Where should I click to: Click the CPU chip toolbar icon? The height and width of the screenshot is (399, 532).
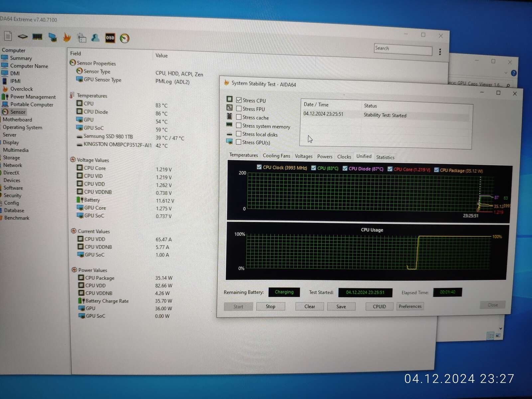click(x=23, y=36)
